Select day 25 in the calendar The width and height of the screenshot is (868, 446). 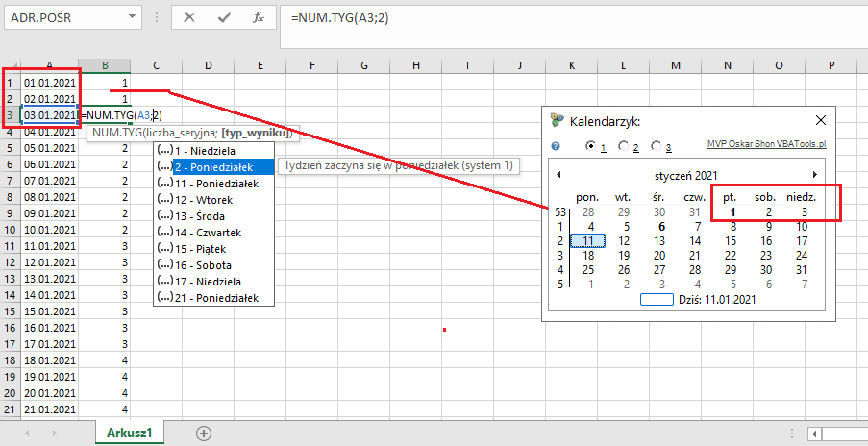[x=588, y=270]
